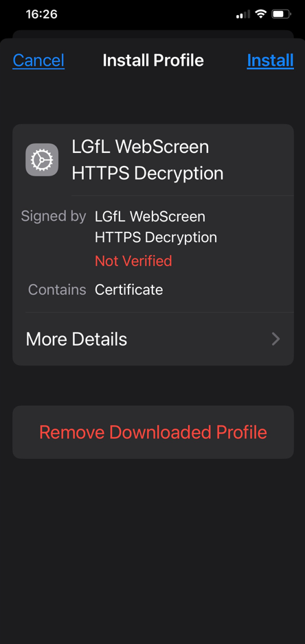Tap the Cancel link

38,60
